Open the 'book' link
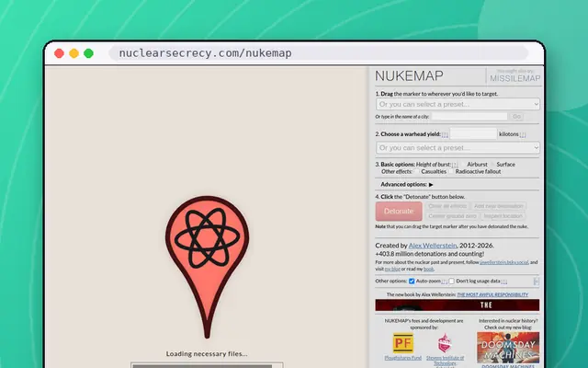This screenshot has width=588, height=368. point(428,270)
